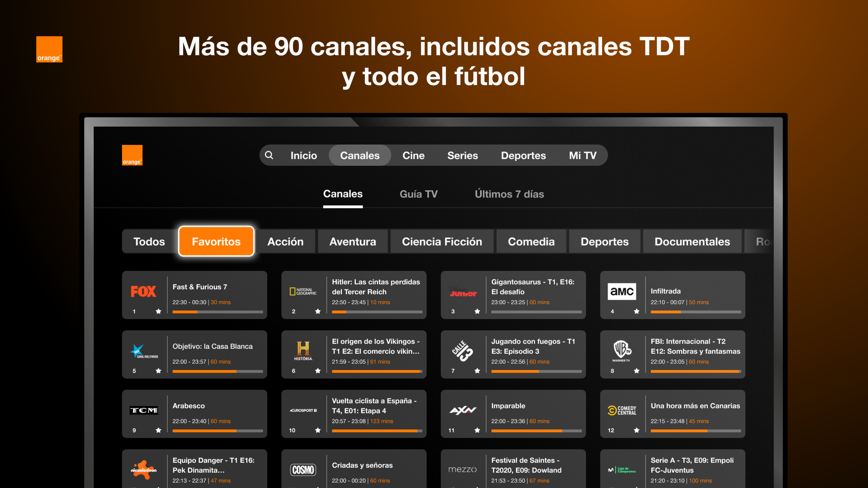Select the Canal Hollywood channel logo
The height and width of the screenshot is (488, 868).
(x=144, y=351)
